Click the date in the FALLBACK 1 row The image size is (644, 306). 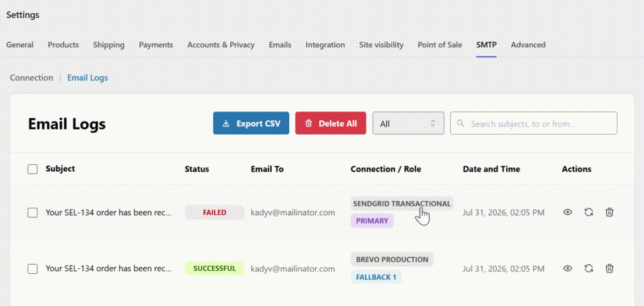(504, 269)
